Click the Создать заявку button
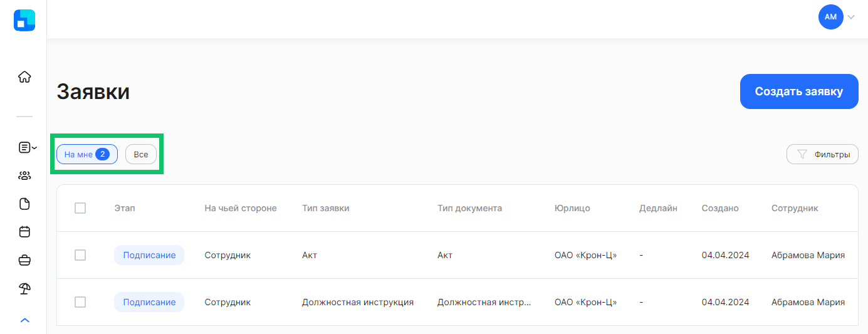Image resolution: width=868 pixels, height=334 pixels. point(799,91)
